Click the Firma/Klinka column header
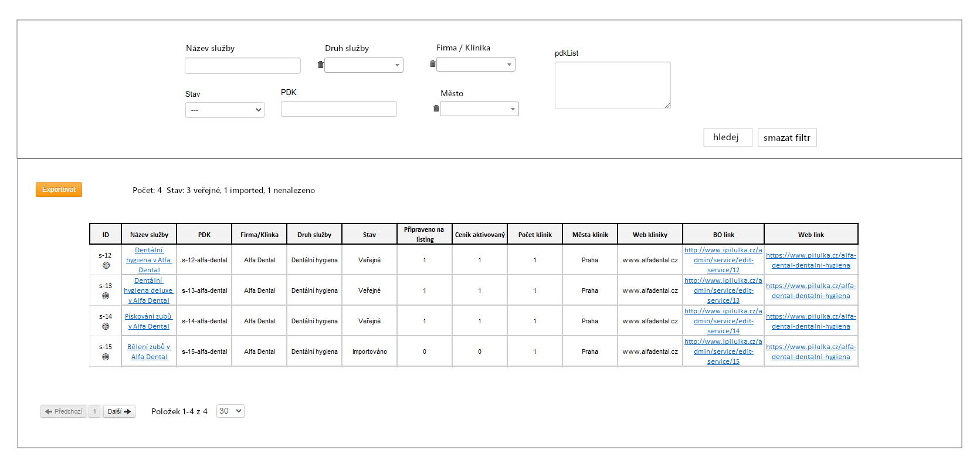The width and height of the screenshot is (980, 470). pos(259,234)
